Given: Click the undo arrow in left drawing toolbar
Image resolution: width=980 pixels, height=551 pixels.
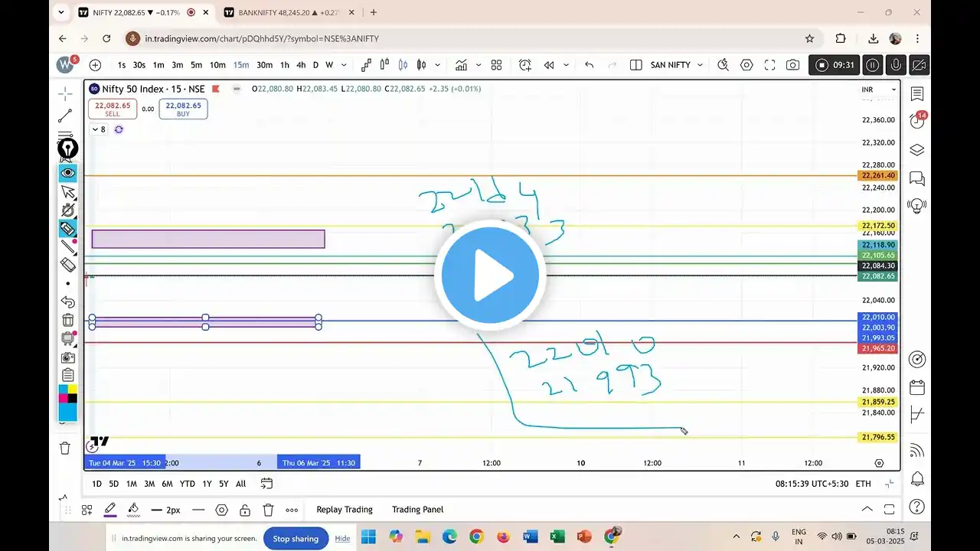Looking at the screenshot, I should pyautogui.click(x=67, y=302).
